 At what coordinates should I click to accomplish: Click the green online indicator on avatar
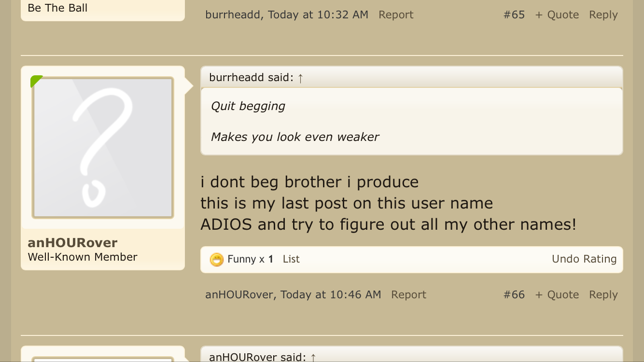click(36, 81)
